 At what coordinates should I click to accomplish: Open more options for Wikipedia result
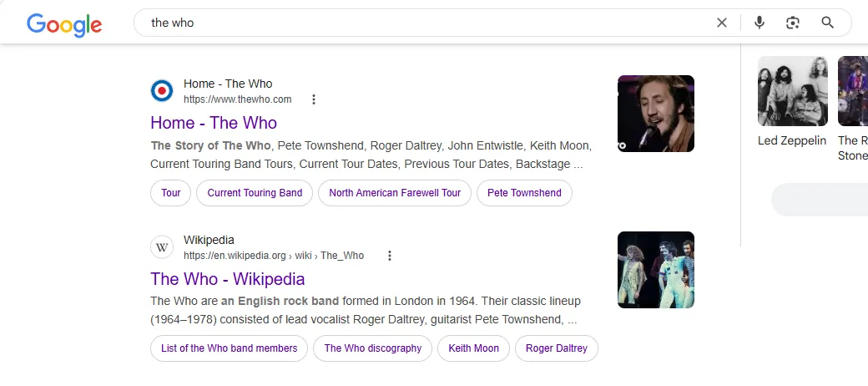pos(389,256)
